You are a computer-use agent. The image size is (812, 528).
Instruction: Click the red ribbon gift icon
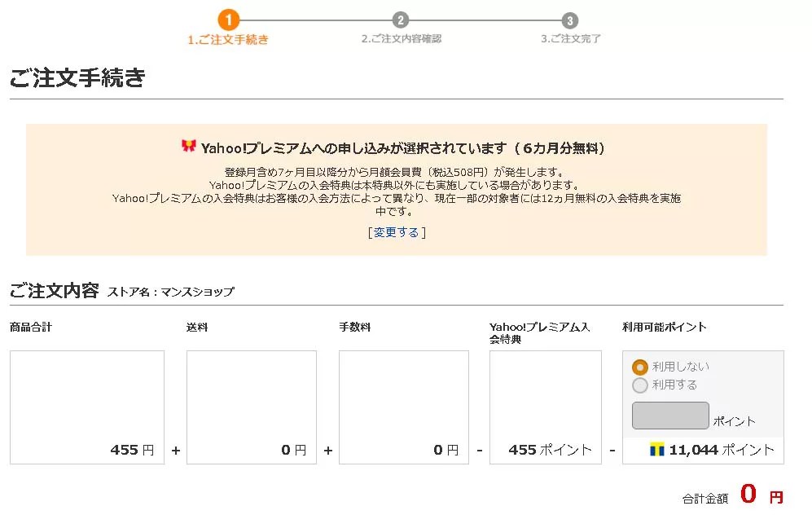point(188,147)
